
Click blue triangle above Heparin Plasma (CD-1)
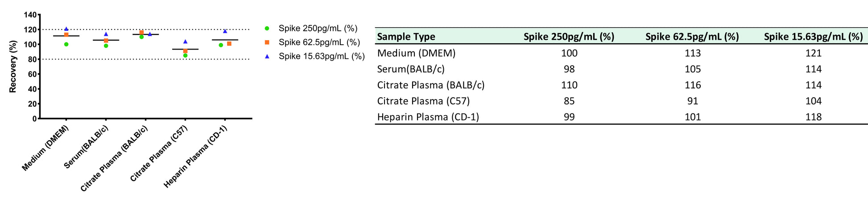(x=225, y=31)
